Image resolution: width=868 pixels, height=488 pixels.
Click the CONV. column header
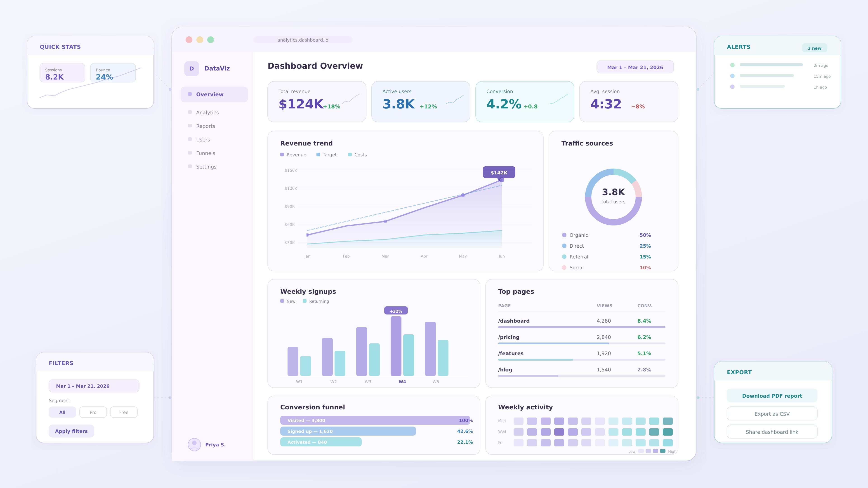[645, 306]
